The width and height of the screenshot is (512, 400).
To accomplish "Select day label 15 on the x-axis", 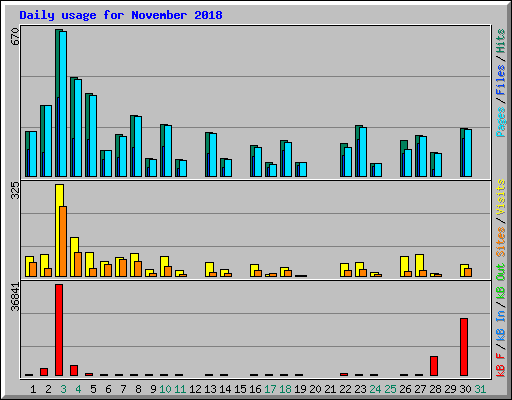I will pos(240,389).
